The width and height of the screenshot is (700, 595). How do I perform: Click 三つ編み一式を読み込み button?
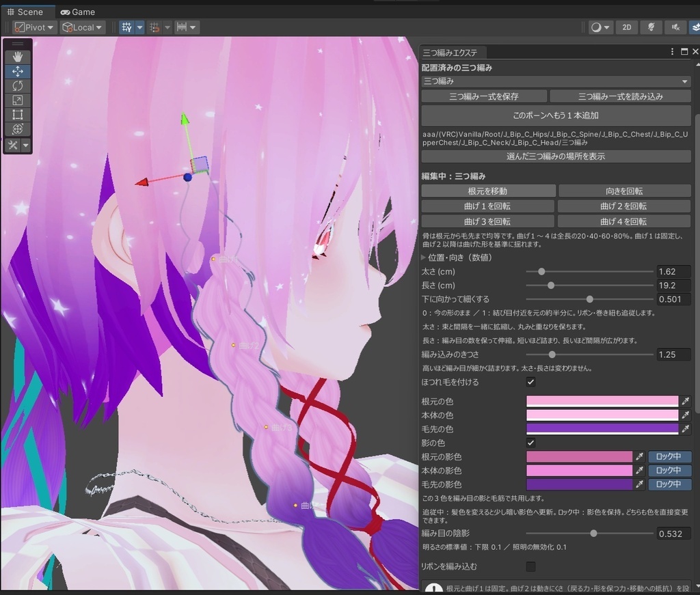[x=620, y=96]
